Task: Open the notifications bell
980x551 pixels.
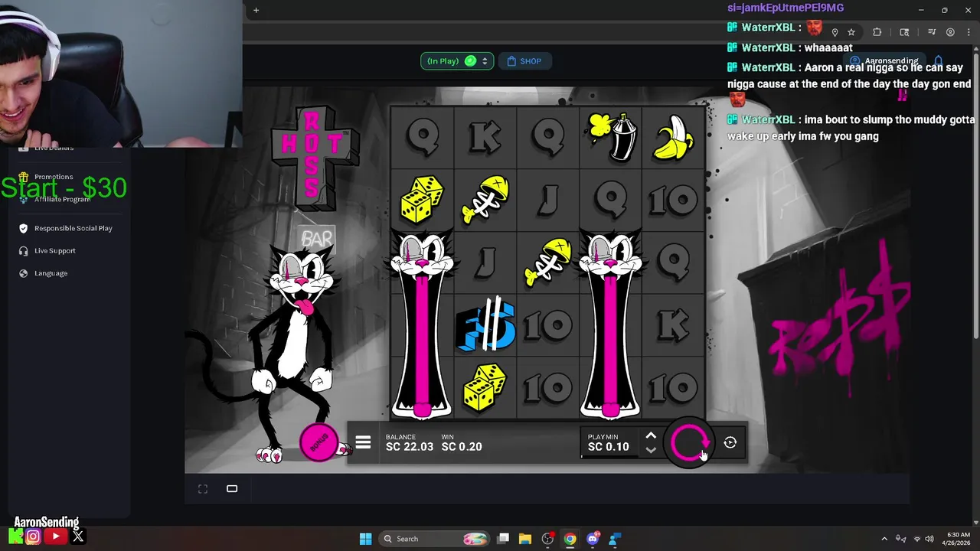Action: click(x=939, y=60)
